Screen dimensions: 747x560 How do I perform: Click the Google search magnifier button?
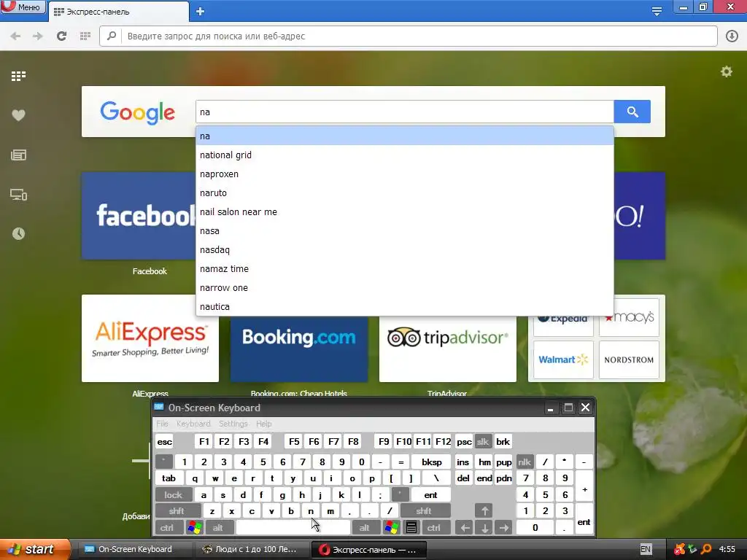[632, 112]
